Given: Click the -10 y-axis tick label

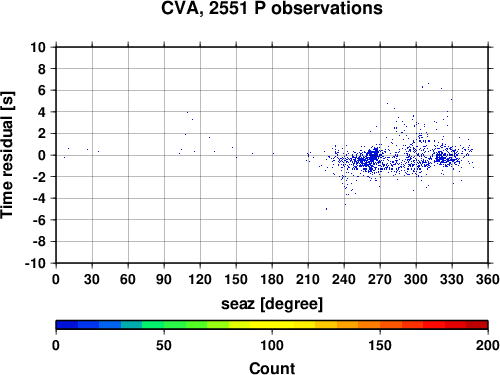Looking at the screenshot, I should (35, 263).
